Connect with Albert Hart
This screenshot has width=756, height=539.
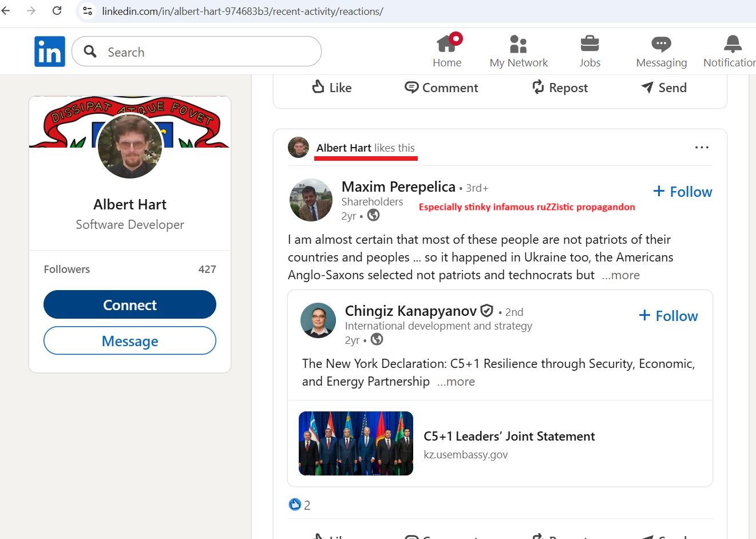[129, 304]
